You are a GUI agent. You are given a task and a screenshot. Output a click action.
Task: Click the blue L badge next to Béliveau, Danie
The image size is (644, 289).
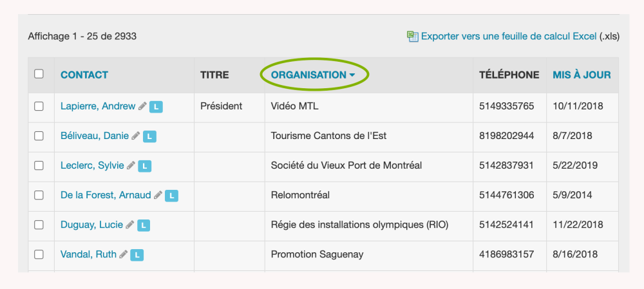[149, 136]
